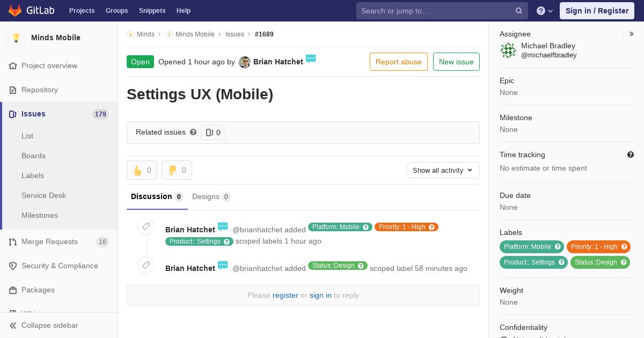The image size is (644, 338).
Task: Click the Packages icon in sidebar
Action: [13, 290]
